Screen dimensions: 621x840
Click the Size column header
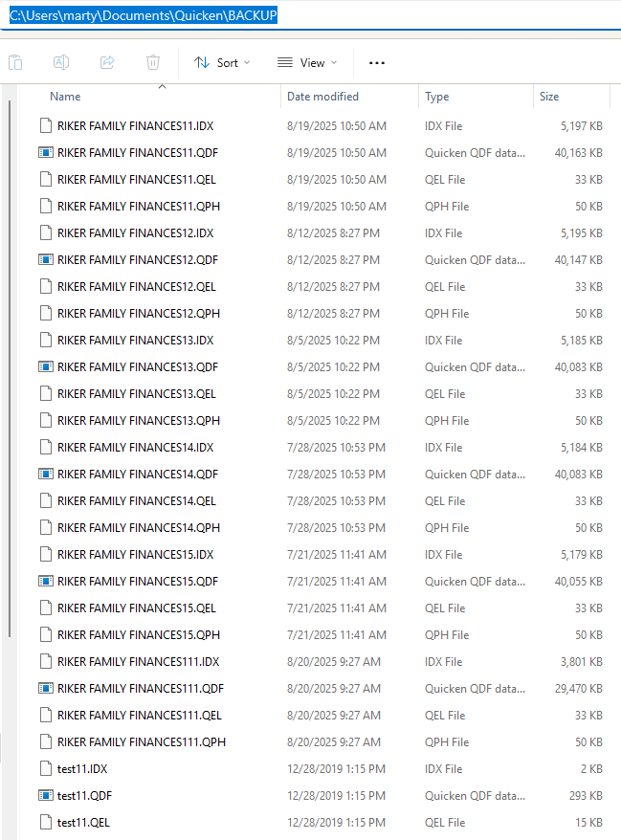click(x=549, y=97)
